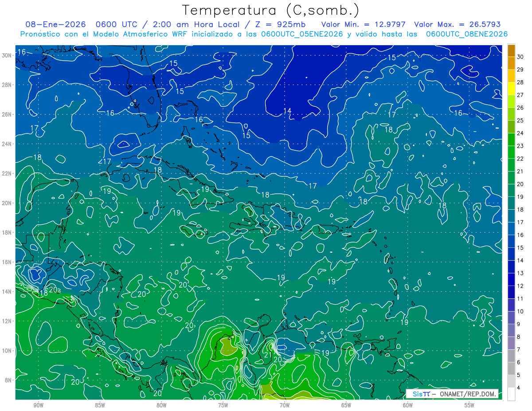Image resolution: width=532 pixels, height=411 pixels.
Task: Click the title 'Temperatura (C,somb.)'
Action: point(271,10)
